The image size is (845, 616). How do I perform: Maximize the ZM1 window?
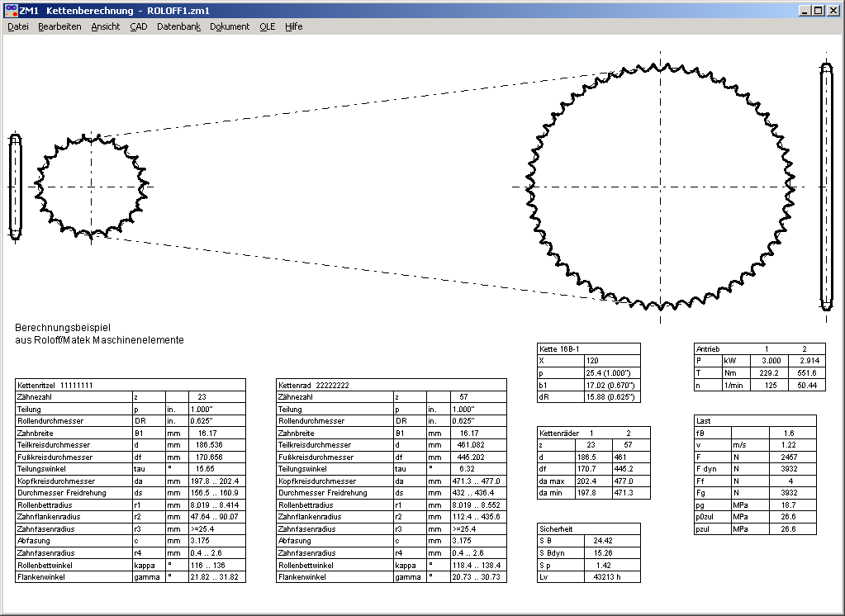[x=818, y=11]
